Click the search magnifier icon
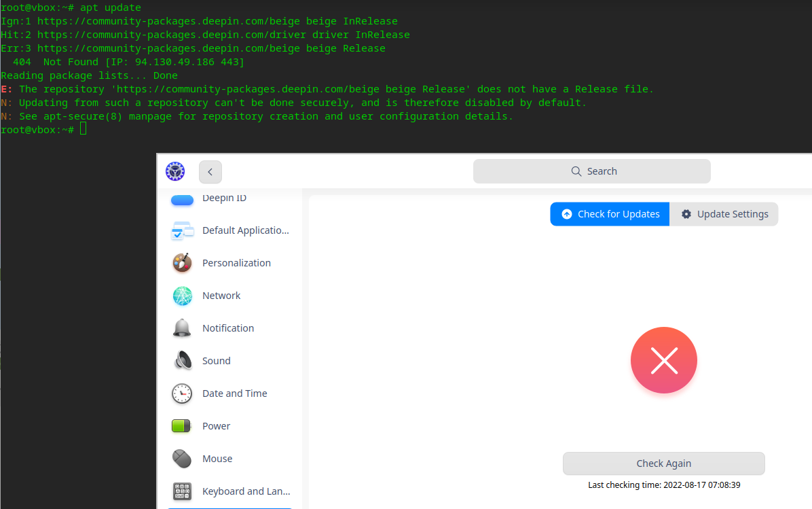Image resolution: width=812 pixels, height=509 pixels. pos(576,171)
